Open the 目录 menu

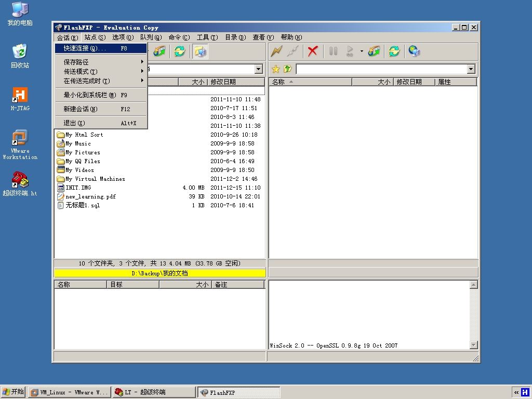pos(235,37)
